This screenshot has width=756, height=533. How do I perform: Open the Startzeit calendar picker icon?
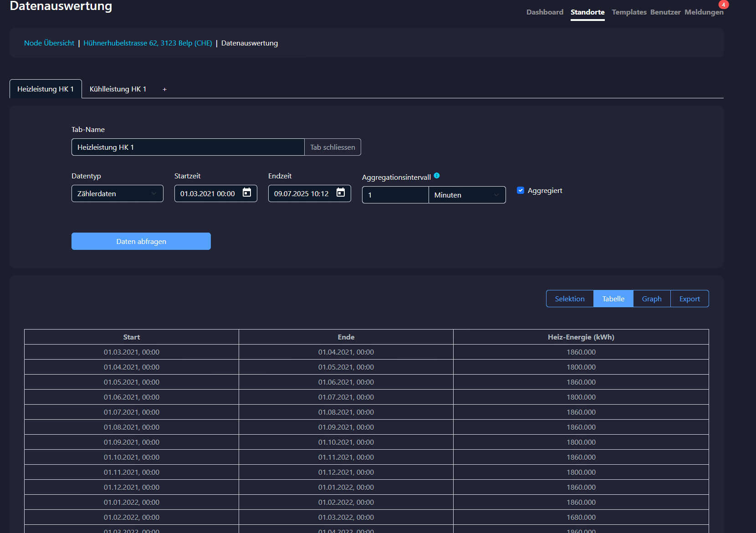[x=247, y=193]
